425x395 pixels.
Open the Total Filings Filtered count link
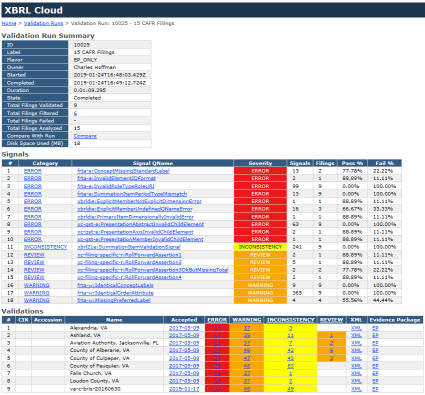[75, 113]
